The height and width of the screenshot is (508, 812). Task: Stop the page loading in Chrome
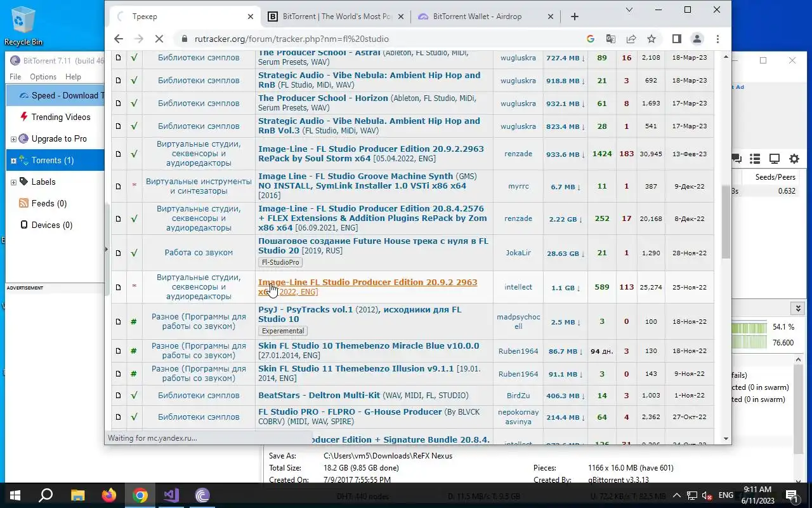(159, 39)
